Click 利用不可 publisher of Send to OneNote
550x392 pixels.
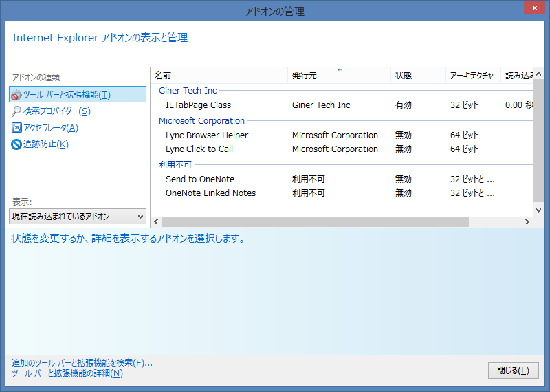[x=308, y=179]
